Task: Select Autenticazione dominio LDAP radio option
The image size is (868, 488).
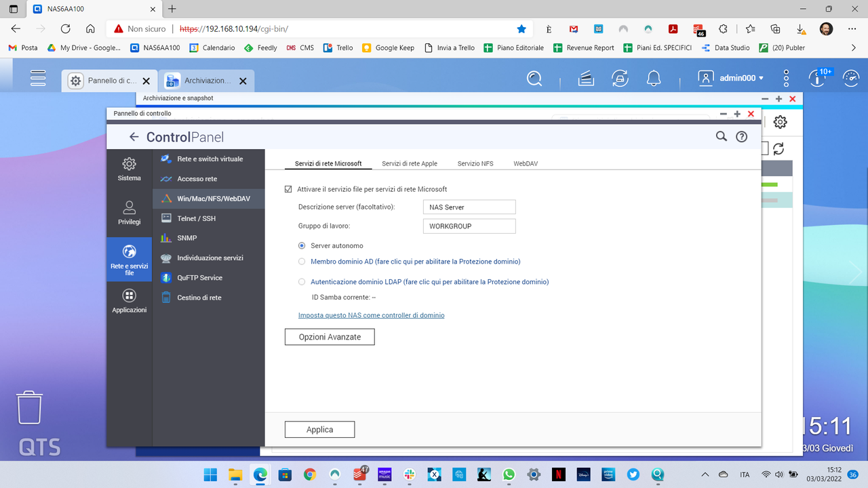Action: (302, 282)
